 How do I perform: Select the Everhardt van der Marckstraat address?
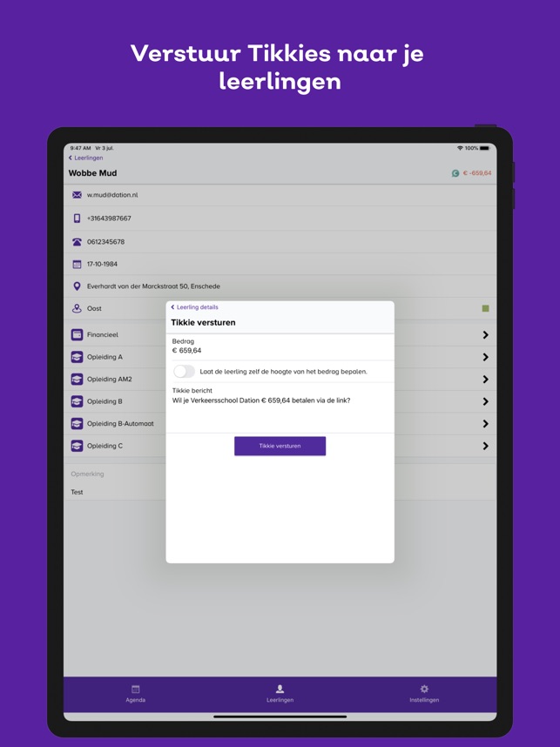click(x=153, y=286)
